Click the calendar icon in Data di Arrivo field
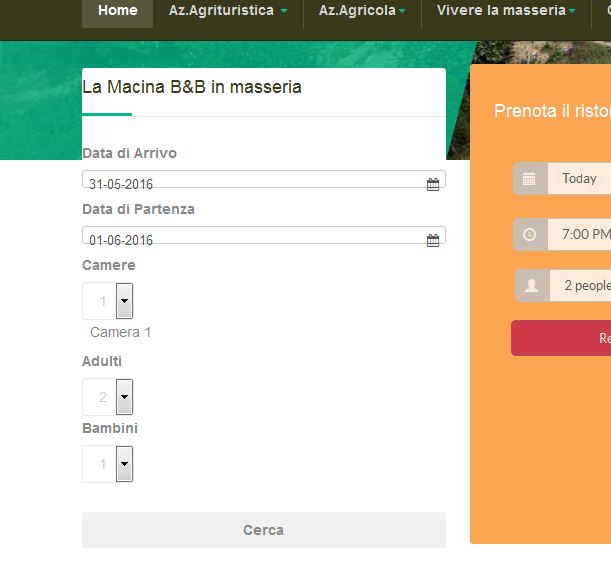The width and height of the screenshot is (611, 561). click(433, 184)
